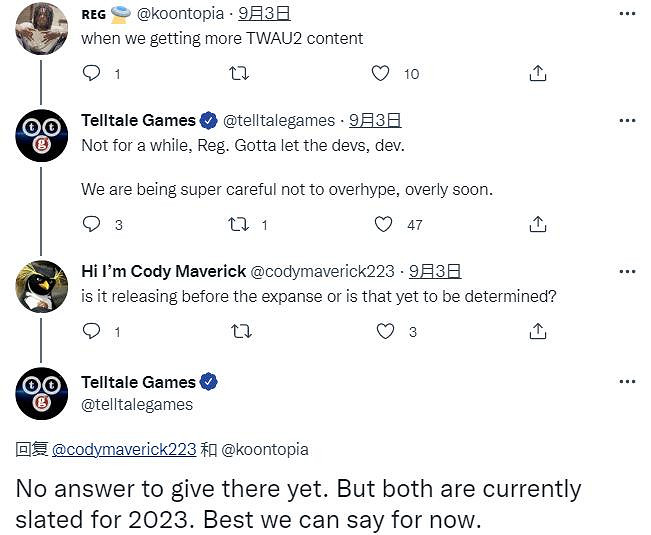Like REG's tweet with 10 likes
The image size is (651, 535).
tap(380, 73)
